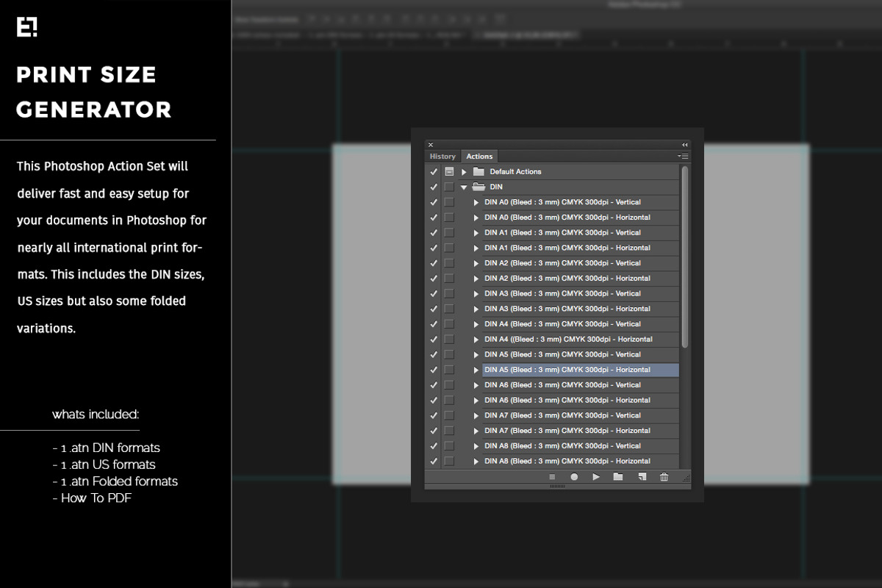
Task: Expand DIN A1 Vertical action steps
Action: tap(476, 232)
